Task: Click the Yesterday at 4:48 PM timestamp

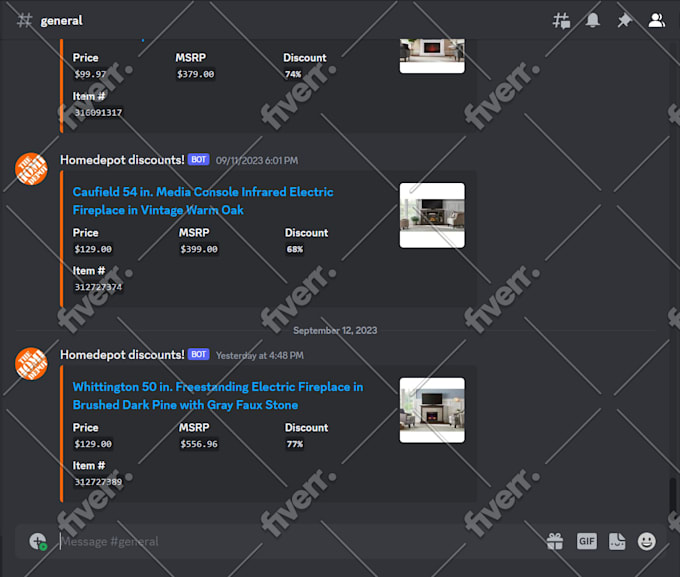Action: click(260, 355)
